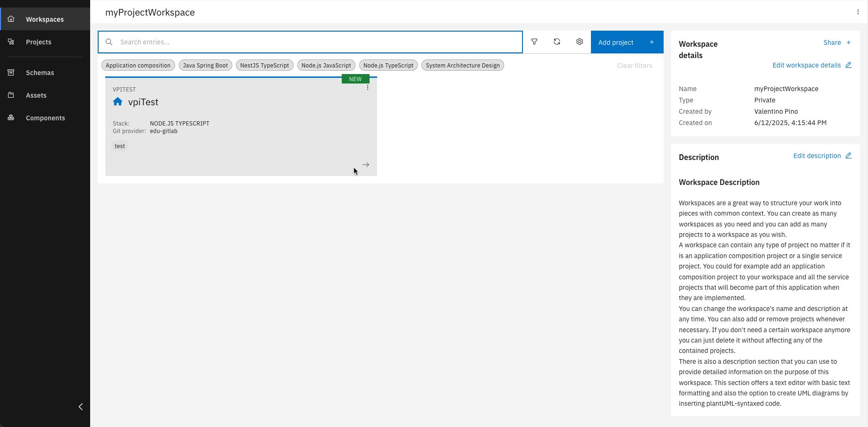Click the home icon on the vpiTest card
Image resolution: width=868 pixels, height=427 pixels.
[117, 101]
